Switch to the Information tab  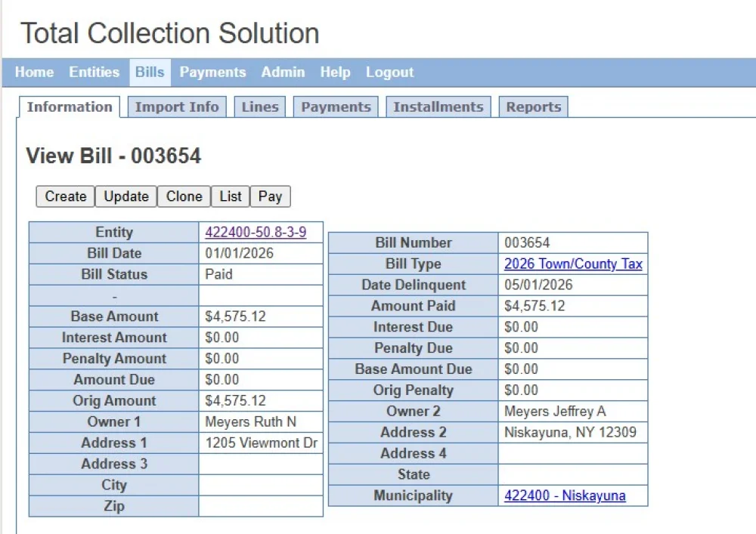click(x=70, y=107)
